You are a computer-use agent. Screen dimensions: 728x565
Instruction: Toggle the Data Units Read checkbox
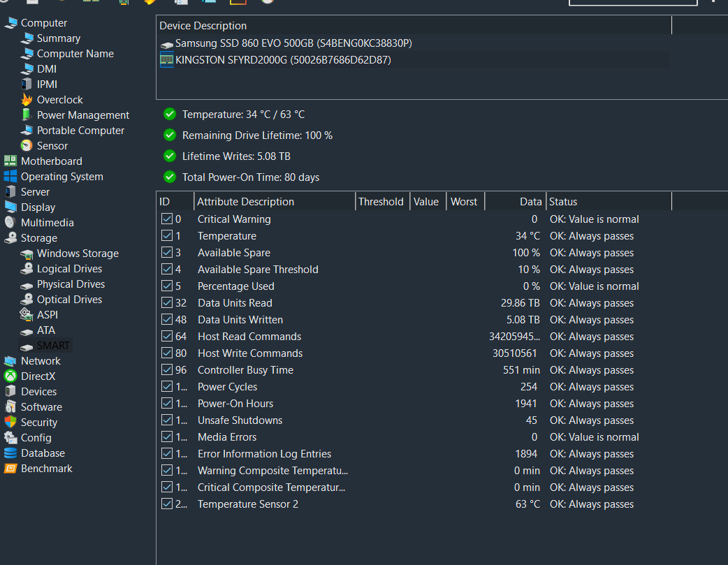pyautogui.click(x=167, y=302)
